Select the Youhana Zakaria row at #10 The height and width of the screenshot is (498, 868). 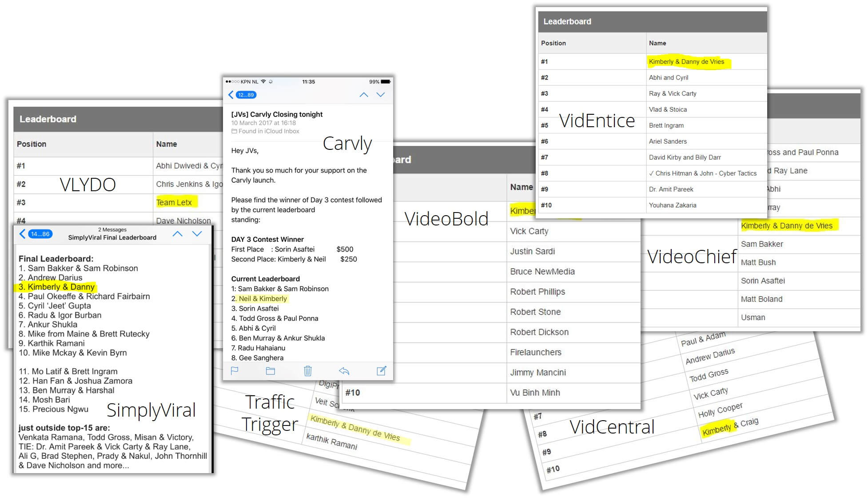pyautogui.click(x=673, y=205)
